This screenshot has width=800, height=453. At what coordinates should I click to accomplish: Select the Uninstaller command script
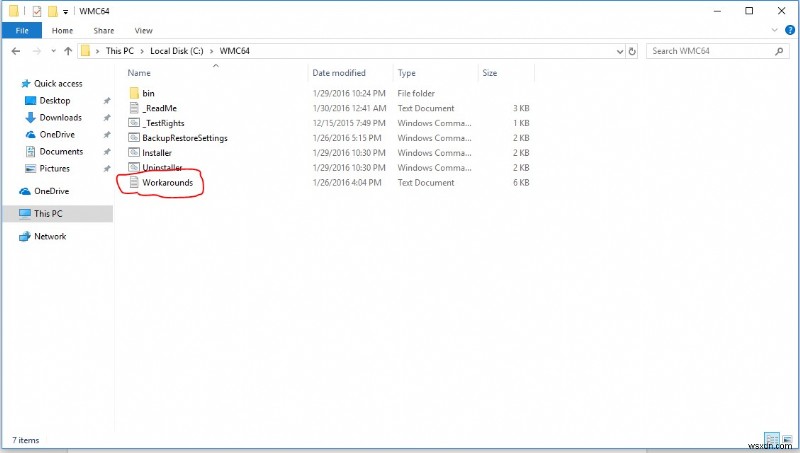[x=162, y=167]
